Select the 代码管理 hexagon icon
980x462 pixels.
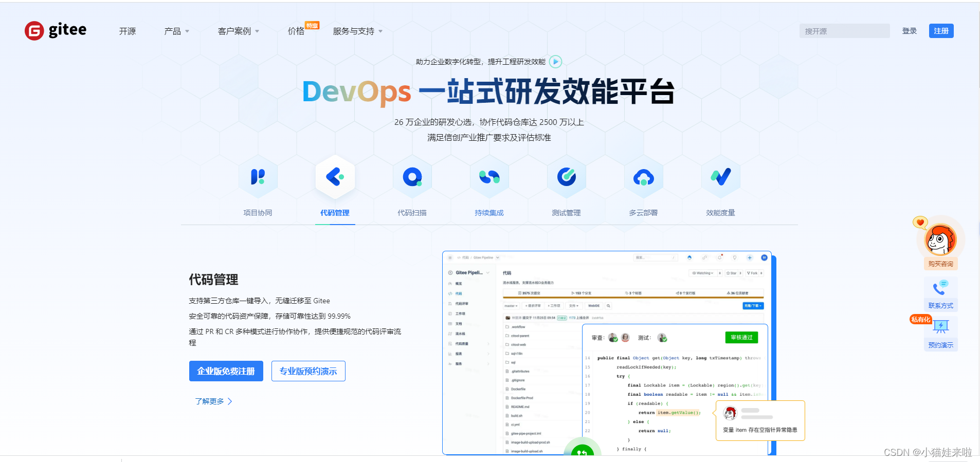pos(335,177)
